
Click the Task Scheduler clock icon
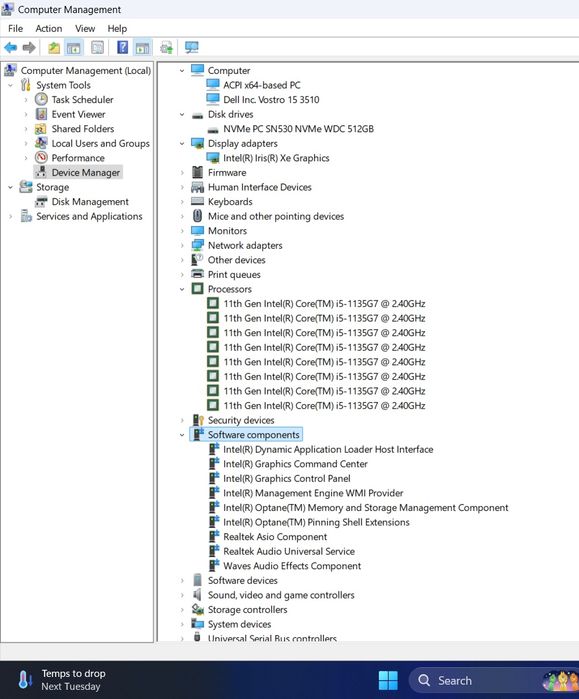click(41, 99)
